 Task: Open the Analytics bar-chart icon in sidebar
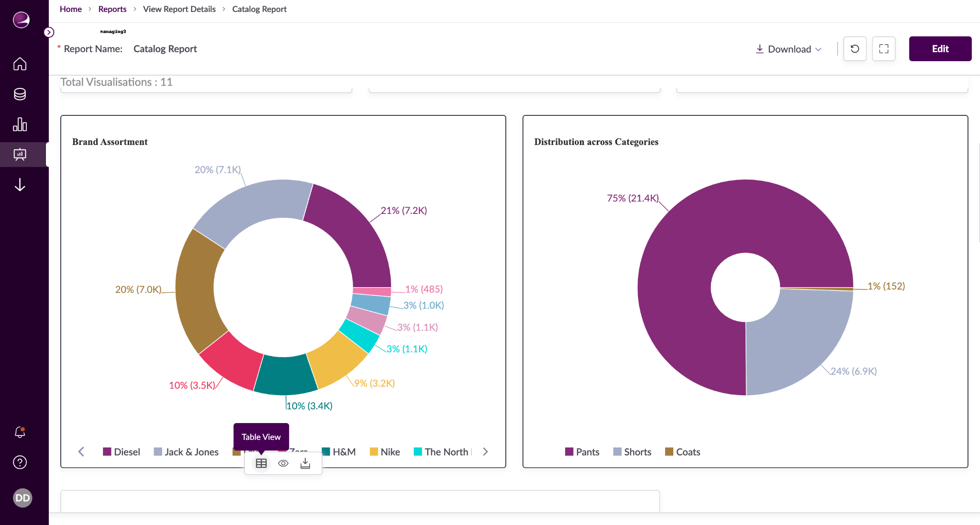20,124
